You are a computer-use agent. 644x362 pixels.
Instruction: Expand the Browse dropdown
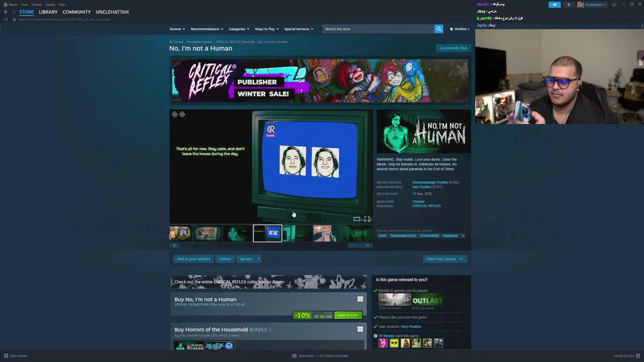point(177,29)
